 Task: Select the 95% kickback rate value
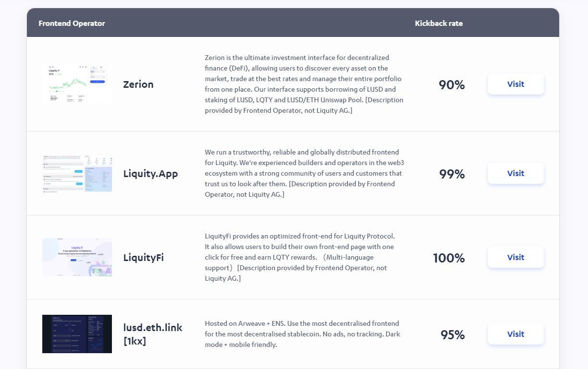tap(453, 334)
